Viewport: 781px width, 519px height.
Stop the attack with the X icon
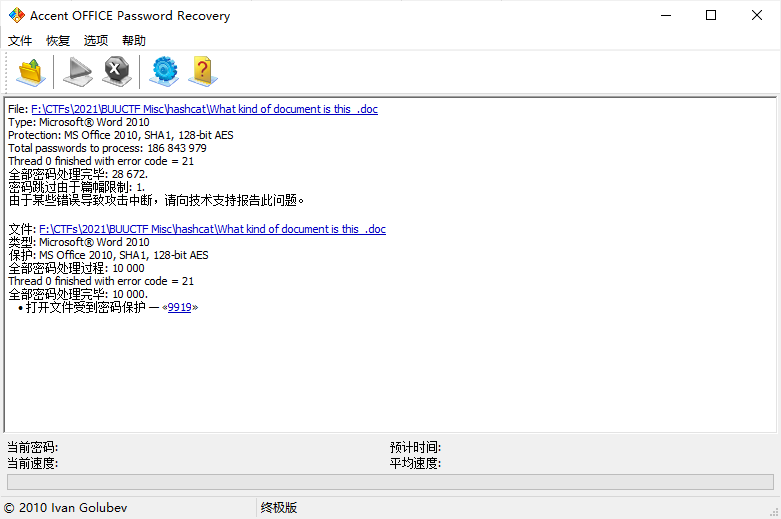(x=117, y=71)
